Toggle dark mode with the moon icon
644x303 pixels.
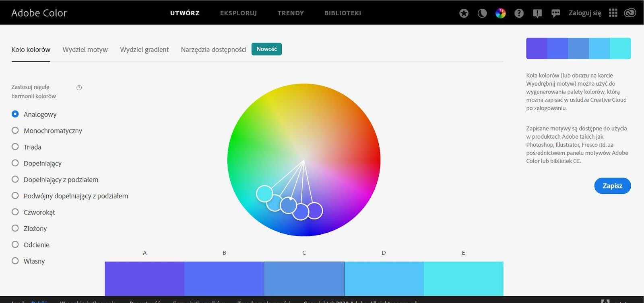pyautogui.click(x=482, y=13)
